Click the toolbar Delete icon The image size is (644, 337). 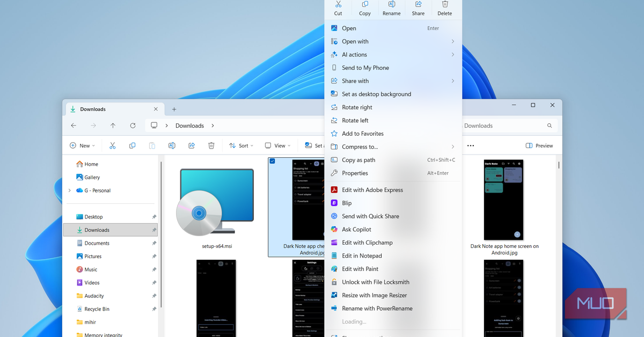(211, 145)
